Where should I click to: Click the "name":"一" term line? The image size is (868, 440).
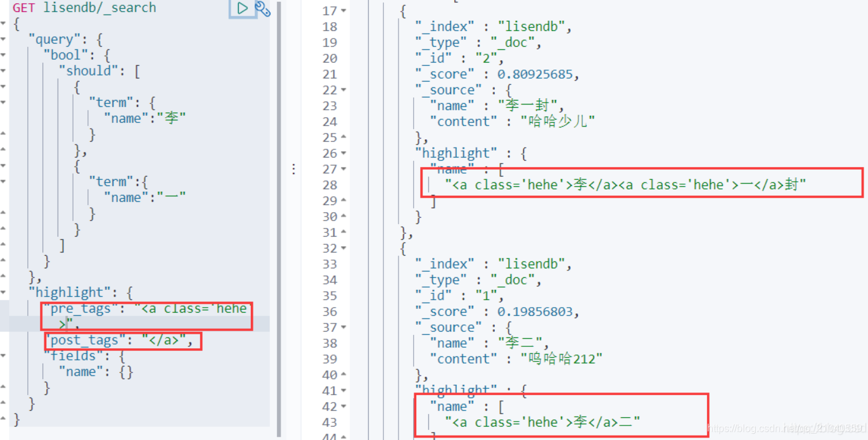pos(144,198)
